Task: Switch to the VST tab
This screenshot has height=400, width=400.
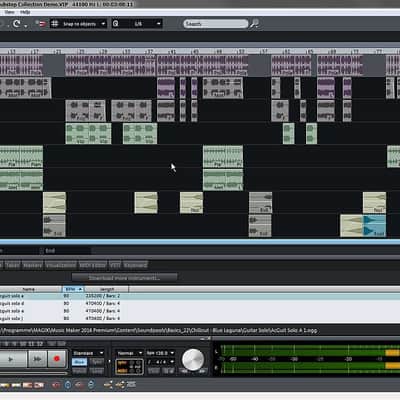Action: click(115, 265)
